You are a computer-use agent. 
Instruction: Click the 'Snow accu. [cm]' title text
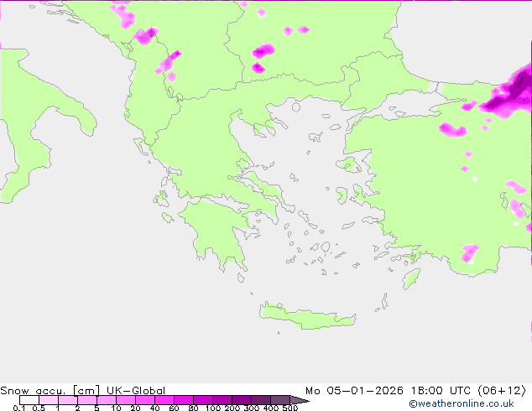click(50, 391)
